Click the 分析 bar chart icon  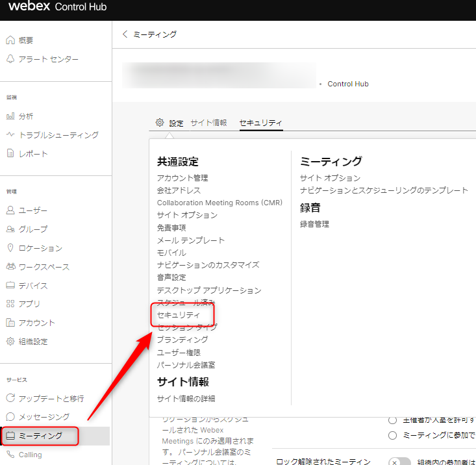point(10,116)
